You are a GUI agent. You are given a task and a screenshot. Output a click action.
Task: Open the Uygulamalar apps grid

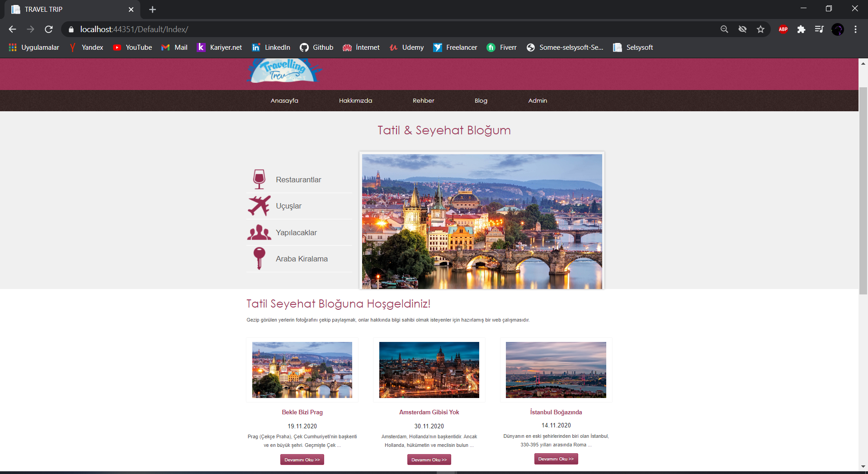pos(12,47)
